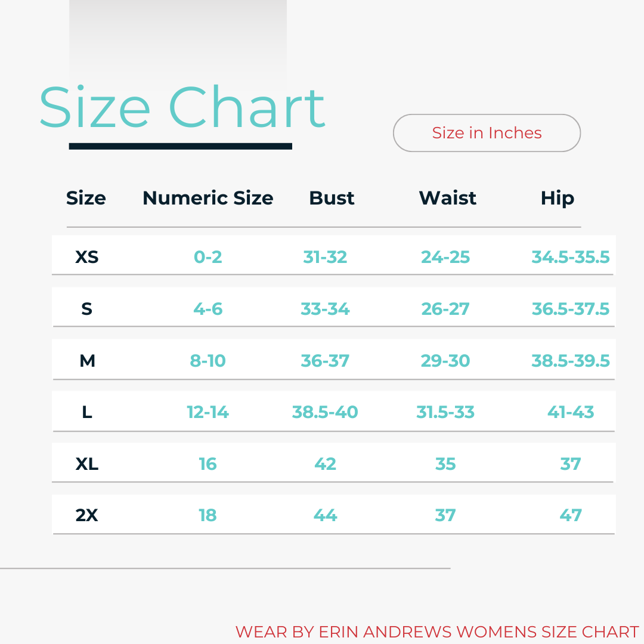644x644 pixels.
Task: Click the Size in Inches button
Action: pyautogui.click(x=487, y=133)
